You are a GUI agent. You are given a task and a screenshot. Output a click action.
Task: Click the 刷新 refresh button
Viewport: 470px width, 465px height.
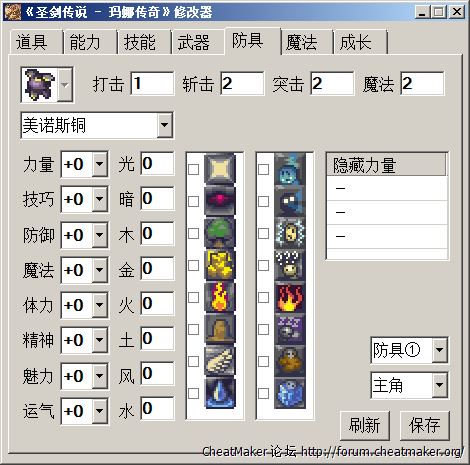pos(365,425)
